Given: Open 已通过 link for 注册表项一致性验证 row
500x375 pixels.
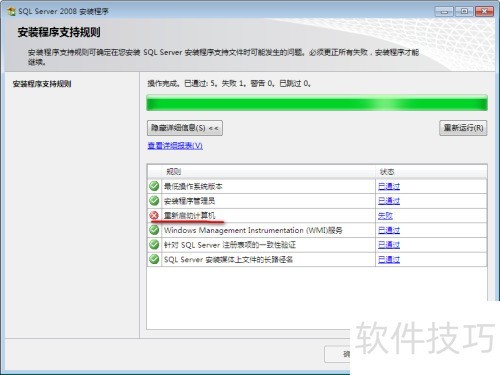Looking at the screenshot, I should (x=389, y=245).
